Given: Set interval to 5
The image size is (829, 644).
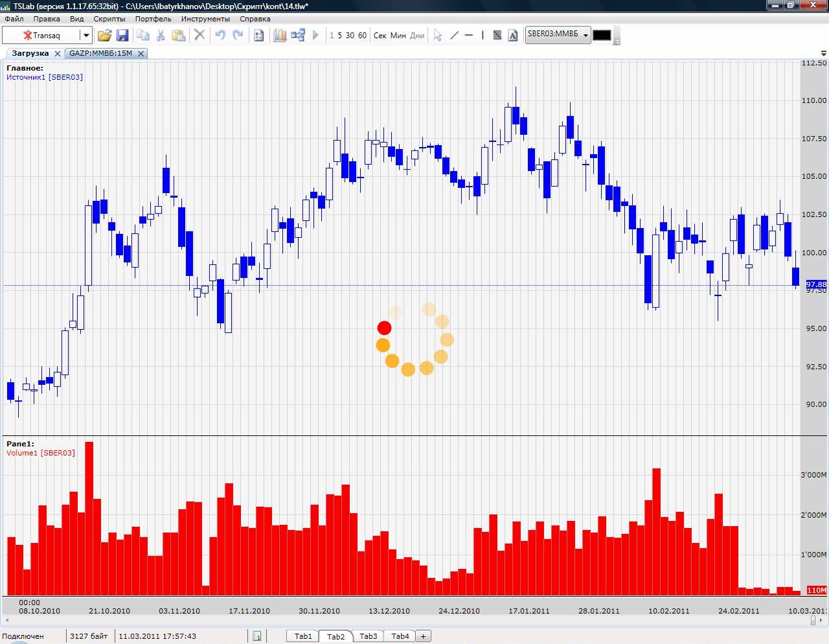Looking at the screenshot, I should click(340, 36).
